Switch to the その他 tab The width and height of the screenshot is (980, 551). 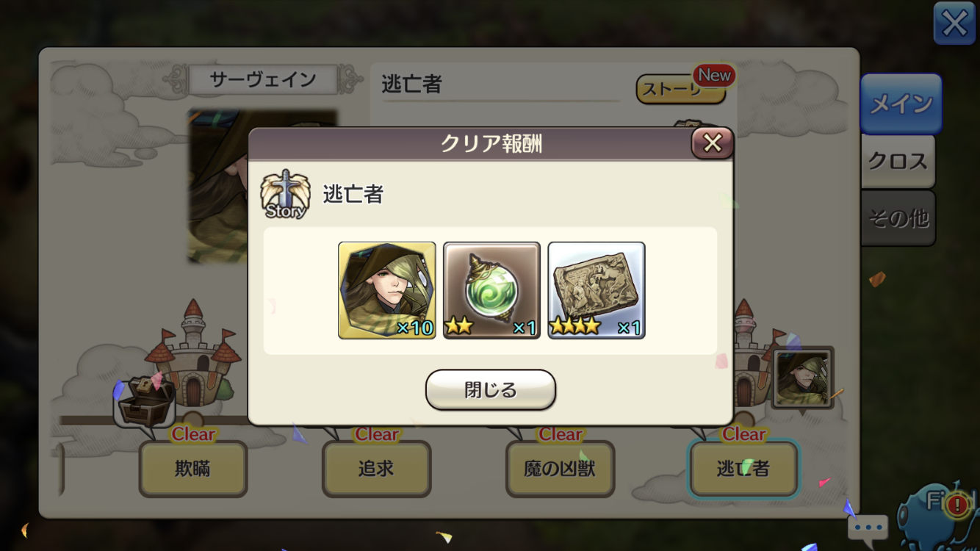pyautogui.click(x=898, y=218)
